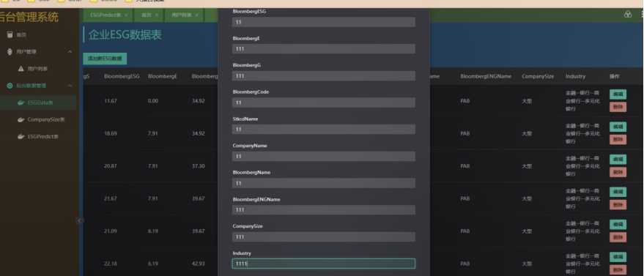Click the 37.30 cell in the table
The image size is (644, 276).
pos(199,166)
